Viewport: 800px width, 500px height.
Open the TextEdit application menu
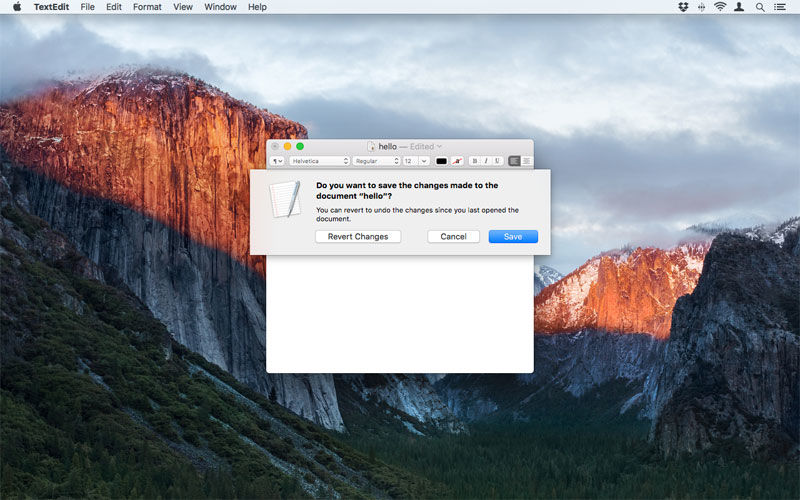pos(51,7)
